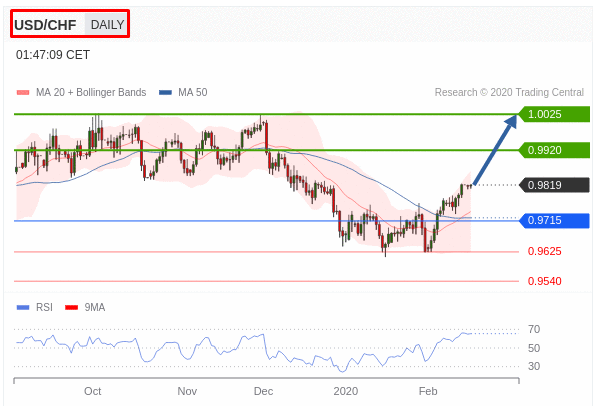Click the USD/CHF pair title
This screenshot has width=597, height=414.
pyautogui.click(x=45, y=25)
